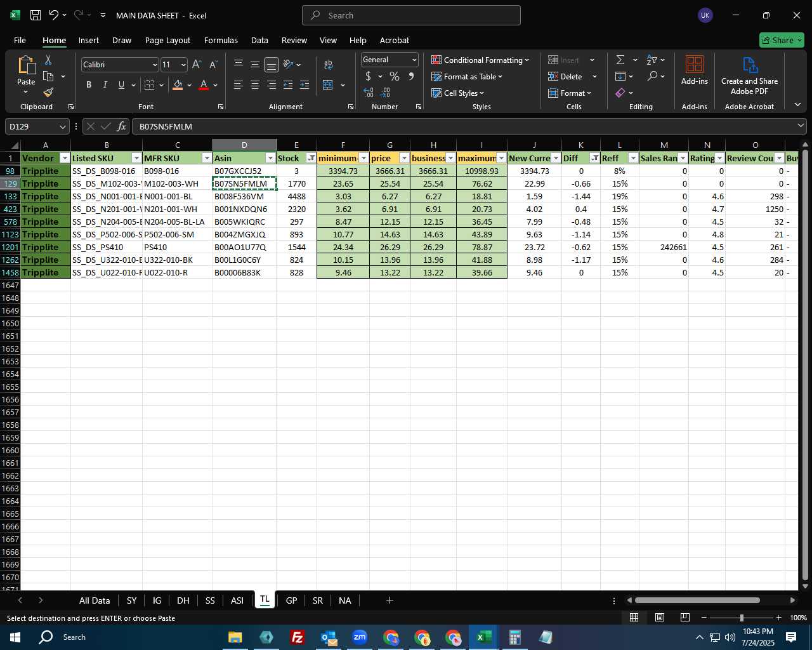812x650 pixels.
Task: Click Create and Share Adobe PDF icon
Action: (x=749, y=76)
